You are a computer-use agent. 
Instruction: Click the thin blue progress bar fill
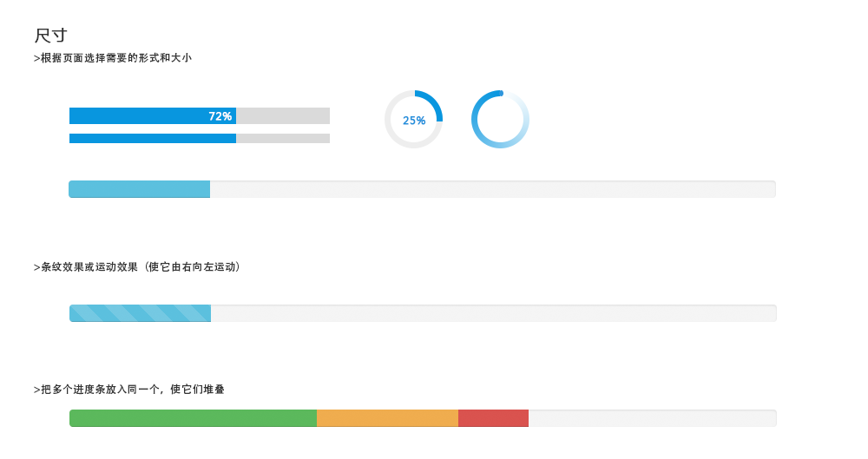click(x=153, y=139)
